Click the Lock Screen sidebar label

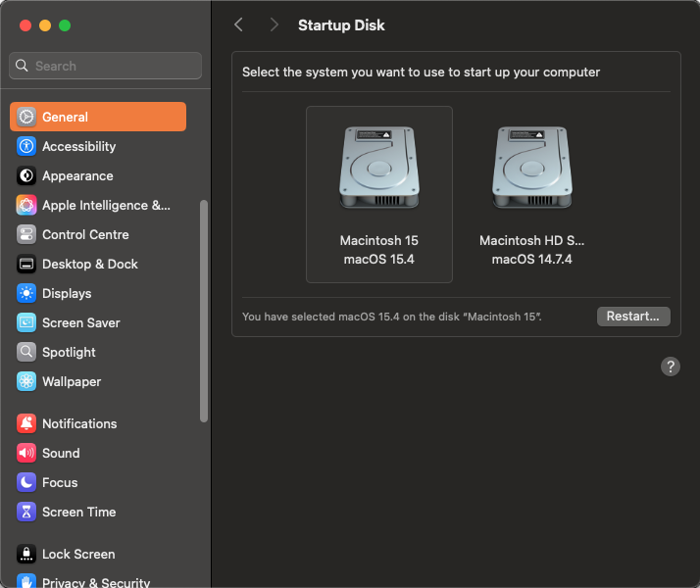click(x=78, y=554)
